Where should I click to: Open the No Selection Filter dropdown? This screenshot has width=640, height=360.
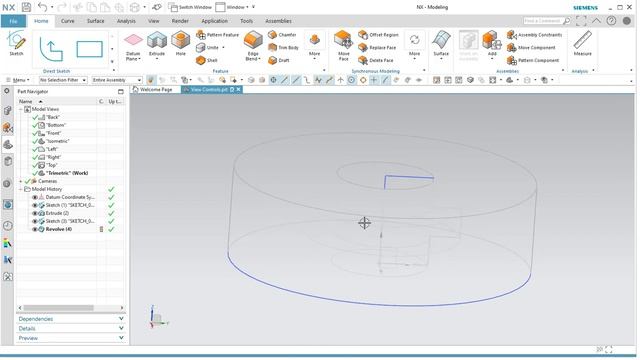(63, 80)
